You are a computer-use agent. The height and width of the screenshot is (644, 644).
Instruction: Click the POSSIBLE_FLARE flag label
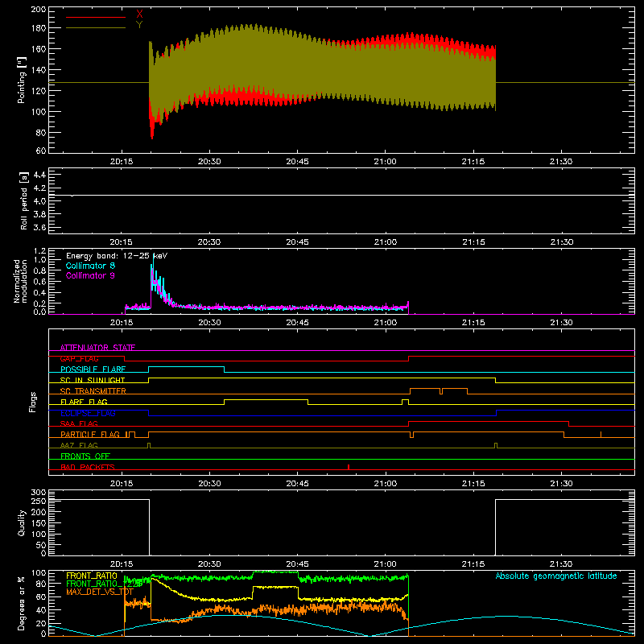[x=93, y=369]
